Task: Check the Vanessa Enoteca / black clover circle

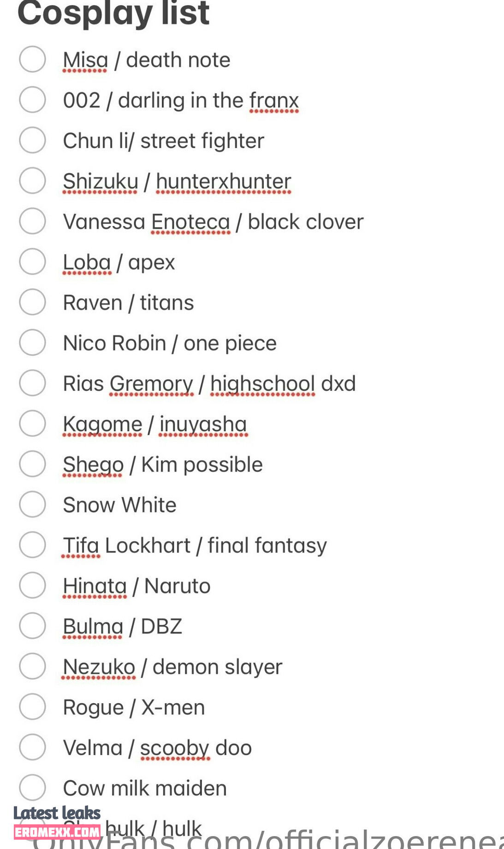Action: click(32, 221)
